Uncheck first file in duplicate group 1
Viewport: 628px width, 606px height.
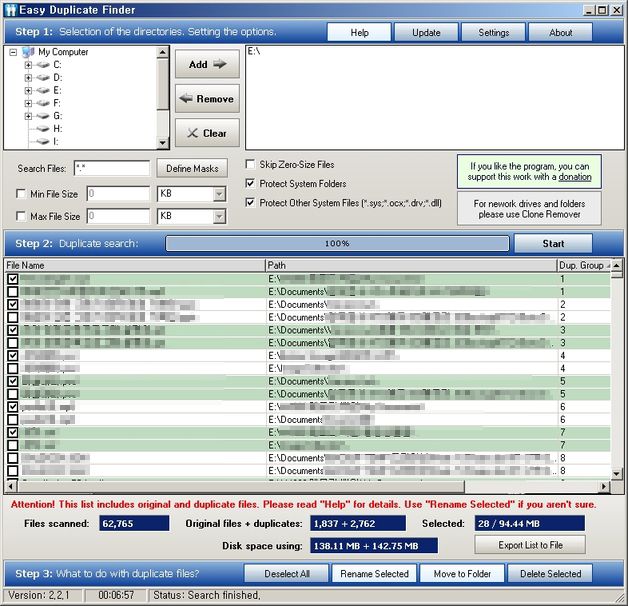point(13,279)
